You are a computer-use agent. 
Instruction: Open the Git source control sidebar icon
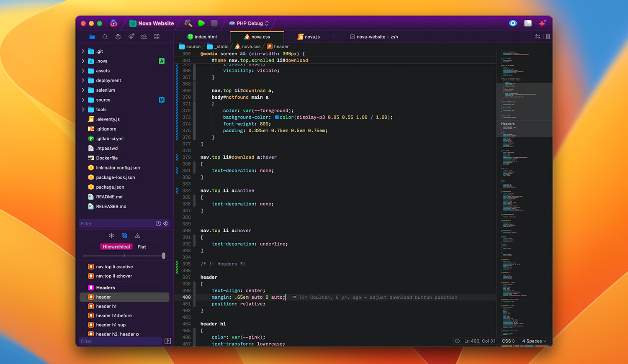(x=131, y=37)
